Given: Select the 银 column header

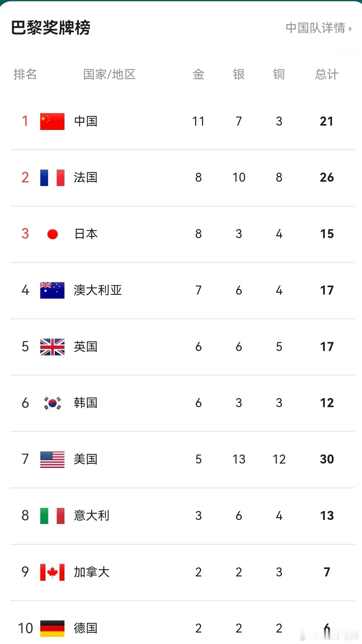Looking at the screenshot, I should [239, 74].
